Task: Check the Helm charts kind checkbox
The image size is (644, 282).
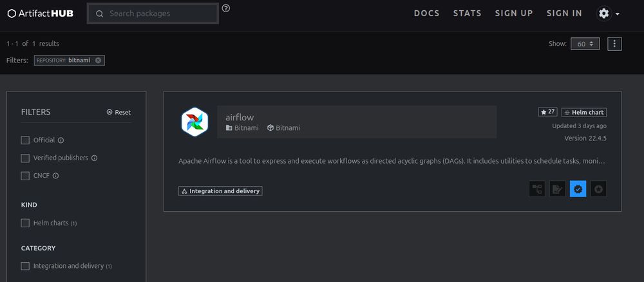Action: coord(25,223)
